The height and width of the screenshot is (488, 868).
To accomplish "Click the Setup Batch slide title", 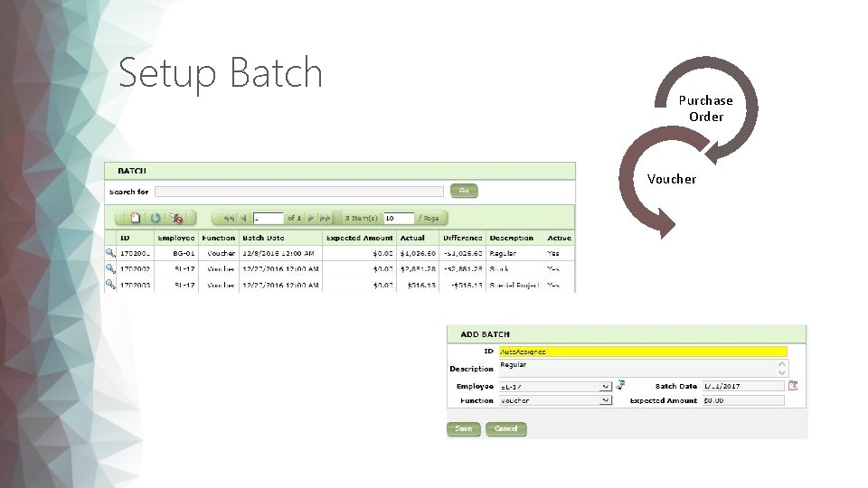I will pos(221,72).
